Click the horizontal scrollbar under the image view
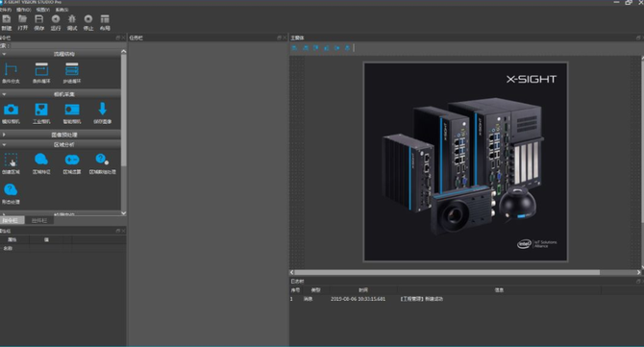The image size is (644, 347). point(447,272)
